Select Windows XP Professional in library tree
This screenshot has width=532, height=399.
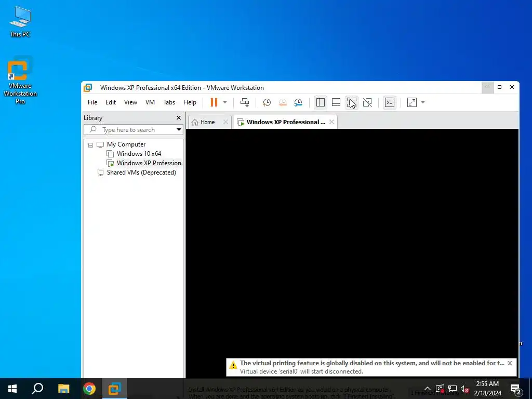point(149,163)
